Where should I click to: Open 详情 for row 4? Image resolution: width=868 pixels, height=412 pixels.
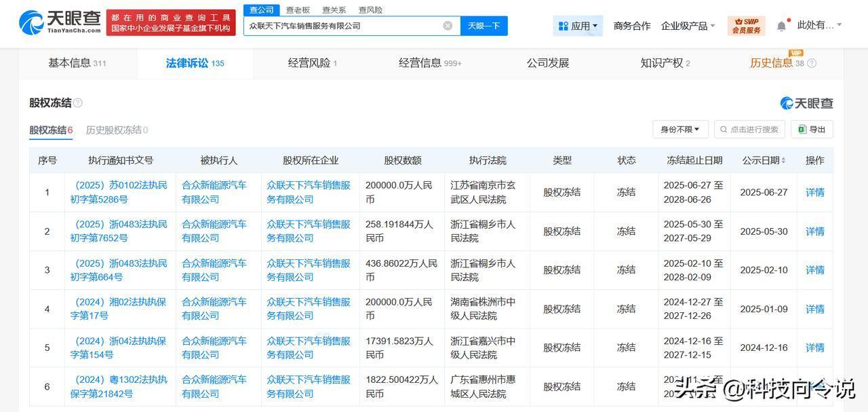[x=815, y=309]
